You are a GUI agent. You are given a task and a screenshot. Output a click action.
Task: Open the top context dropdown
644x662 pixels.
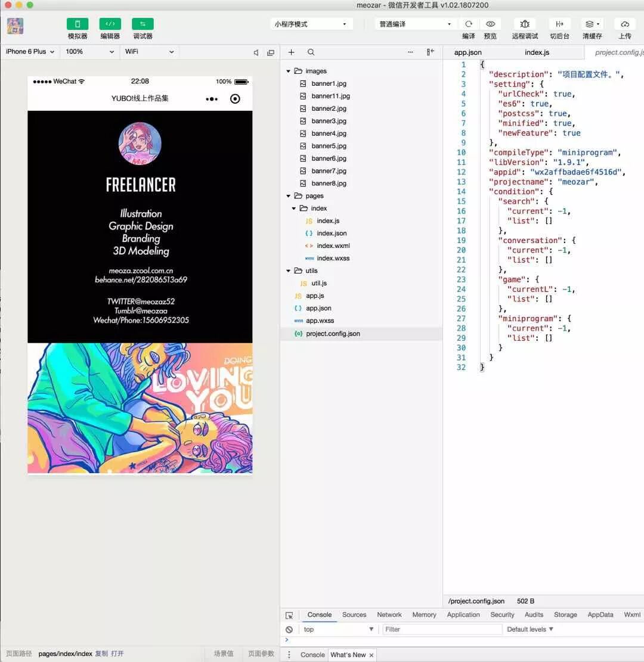point(339,629)
